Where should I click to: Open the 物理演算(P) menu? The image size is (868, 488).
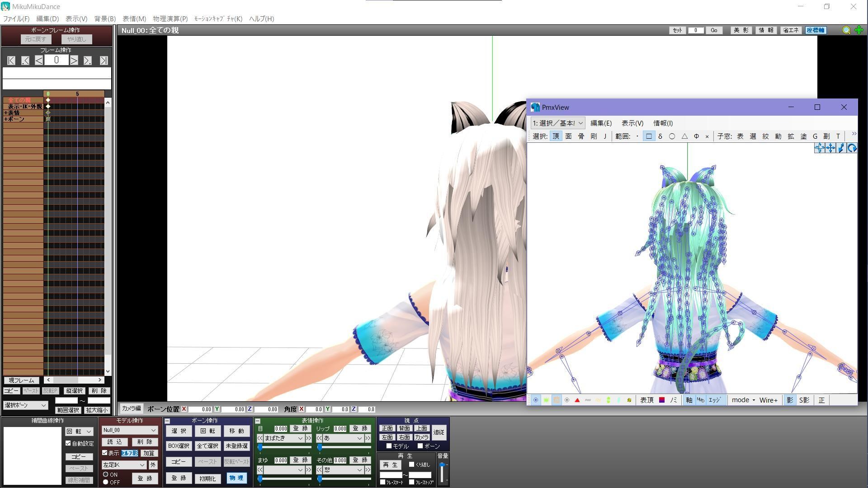(x=170, y=19)
